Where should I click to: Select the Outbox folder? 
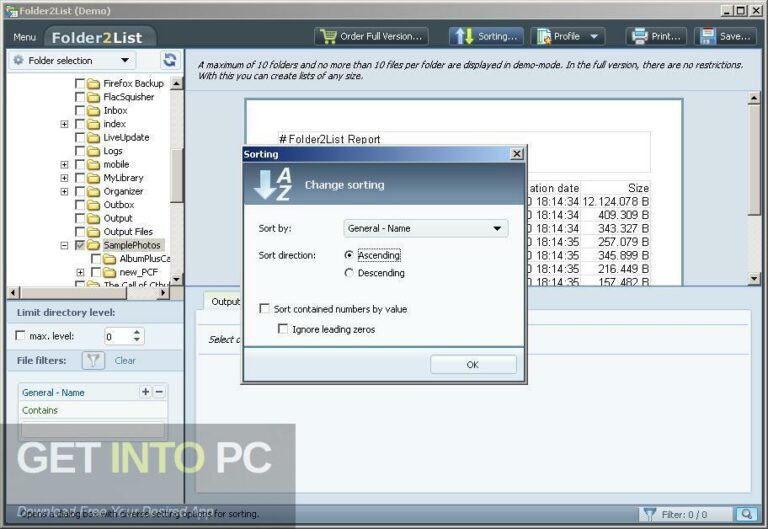tap(119, 205)
